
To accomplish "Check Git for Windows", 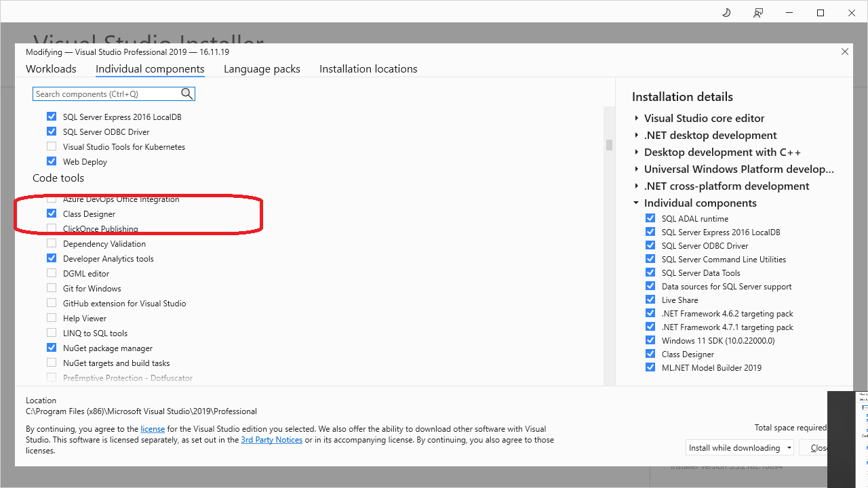I will click(x=52, y=288).
